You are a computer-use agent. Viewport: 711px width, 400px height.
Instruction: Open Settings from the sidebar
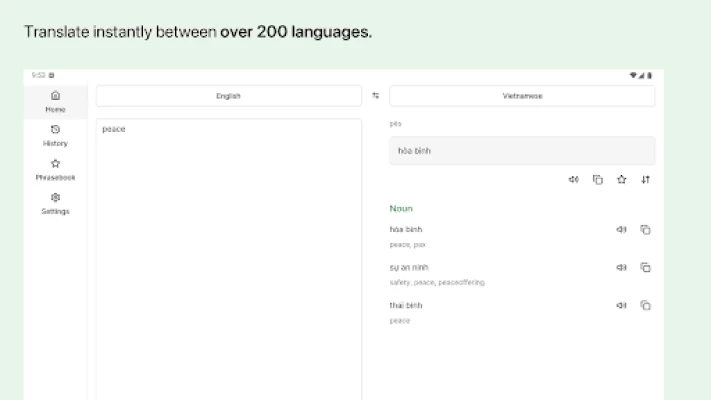click(x=55, y=203)
